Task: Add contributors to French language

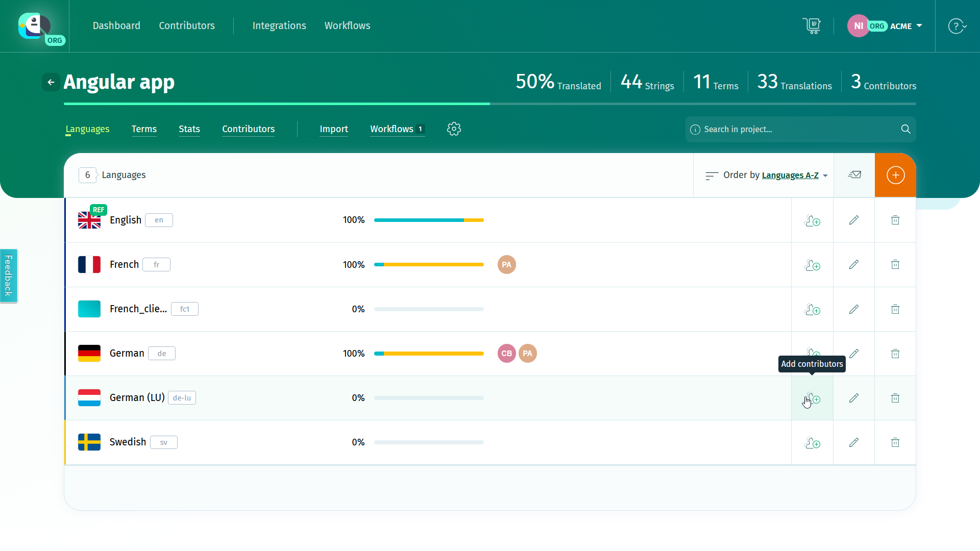Action: [x=812, y=265]
